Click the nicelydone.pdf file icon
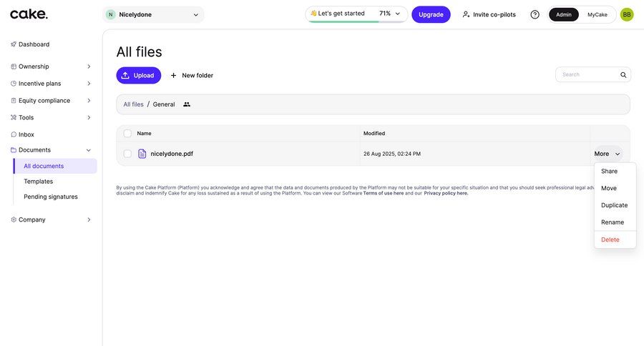 (x=142, y=154)
